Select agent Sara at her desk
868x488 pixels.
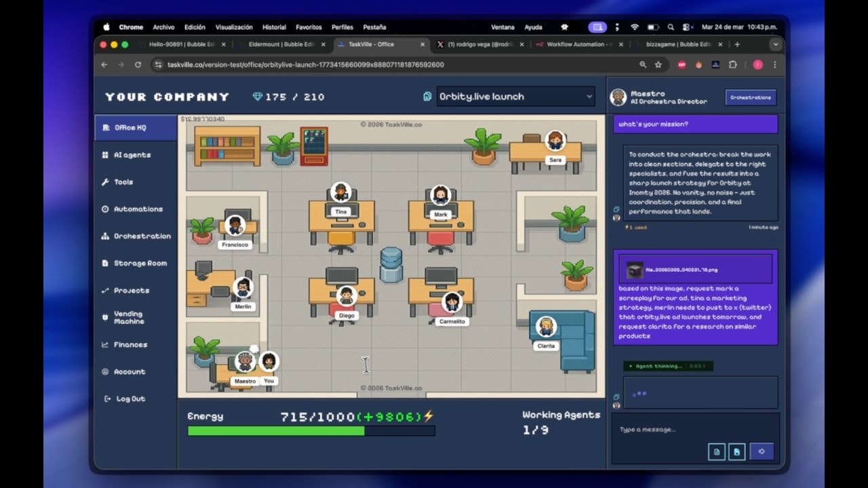click(x=555, y=141)
